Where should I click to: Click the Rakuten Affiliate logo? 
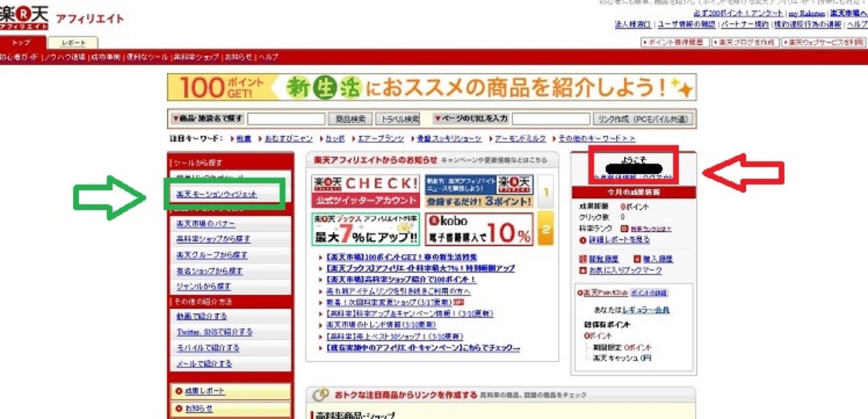[61, 17]
